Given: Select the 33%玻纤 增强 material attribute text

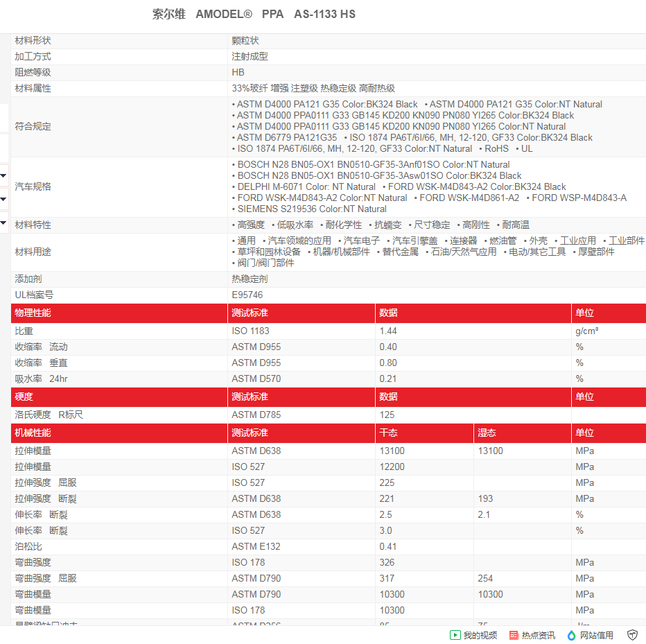Looking at the screenshot, I should [259, 88].
